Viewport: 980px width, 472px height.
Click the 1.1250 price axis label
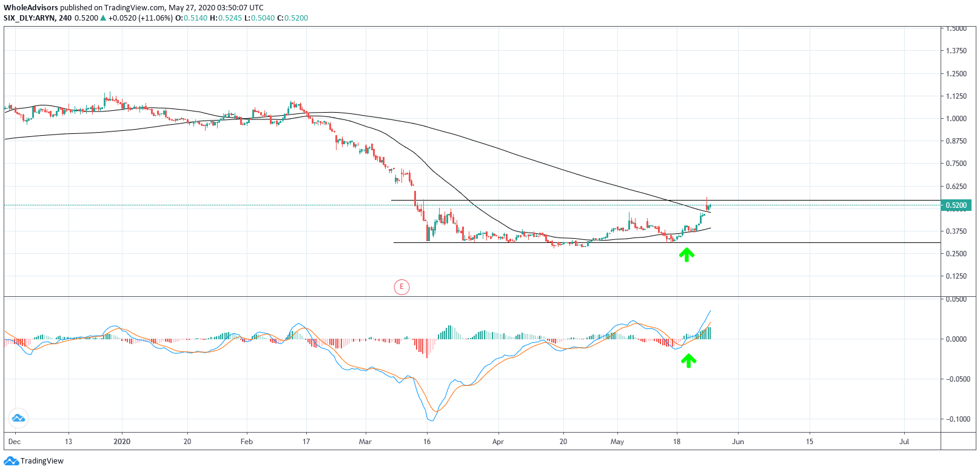pos(956,96)
